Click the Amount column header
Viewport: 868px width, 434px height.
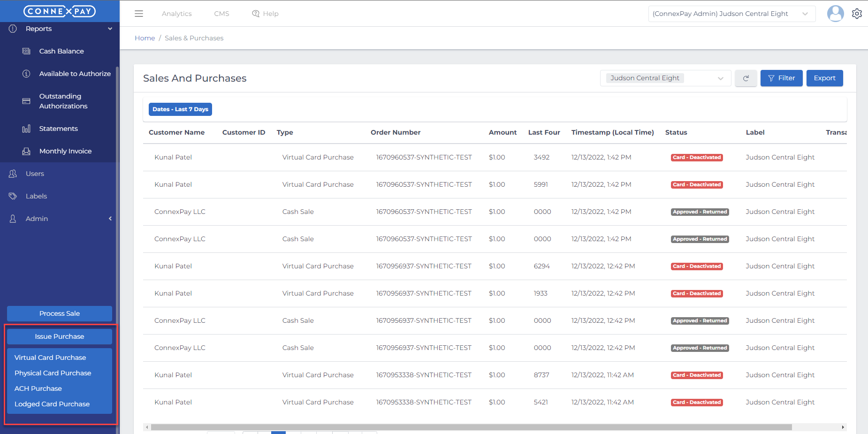[x=503, y=132]
